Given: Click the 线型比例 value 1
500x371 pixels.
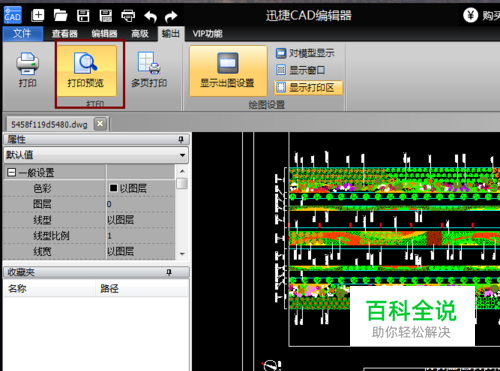Looking at the screenshot, I should [140, 236].
